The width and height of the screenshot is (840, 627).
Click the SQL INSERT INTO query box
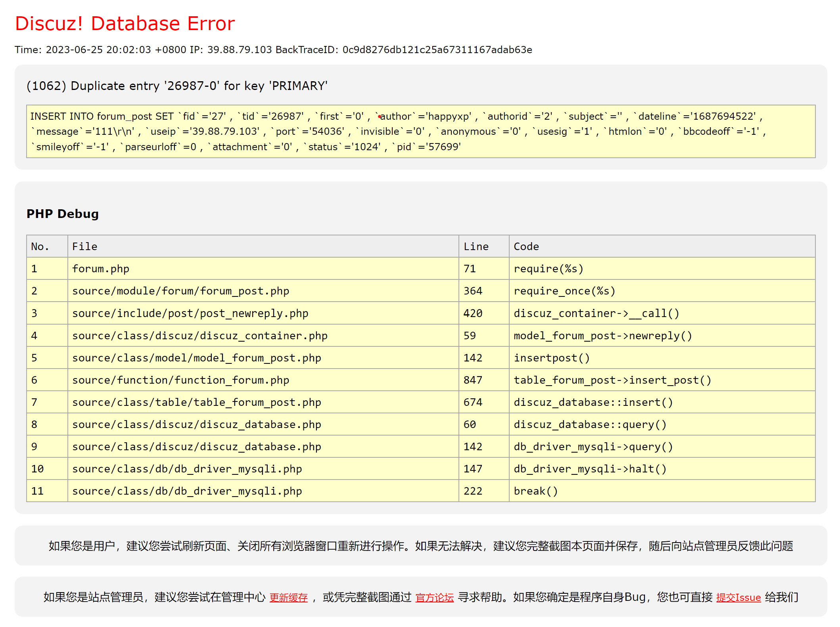(x=420, y=132)
